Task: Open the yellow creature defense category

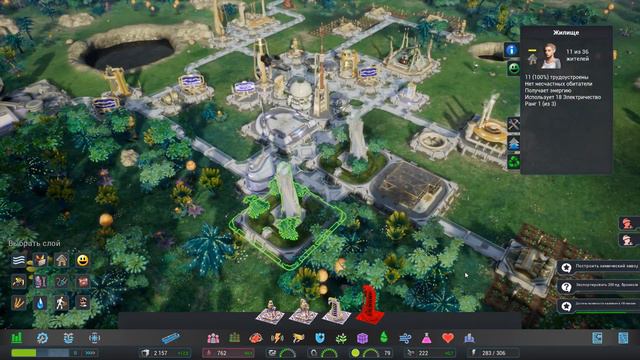Action: click(x=298, y=338)
